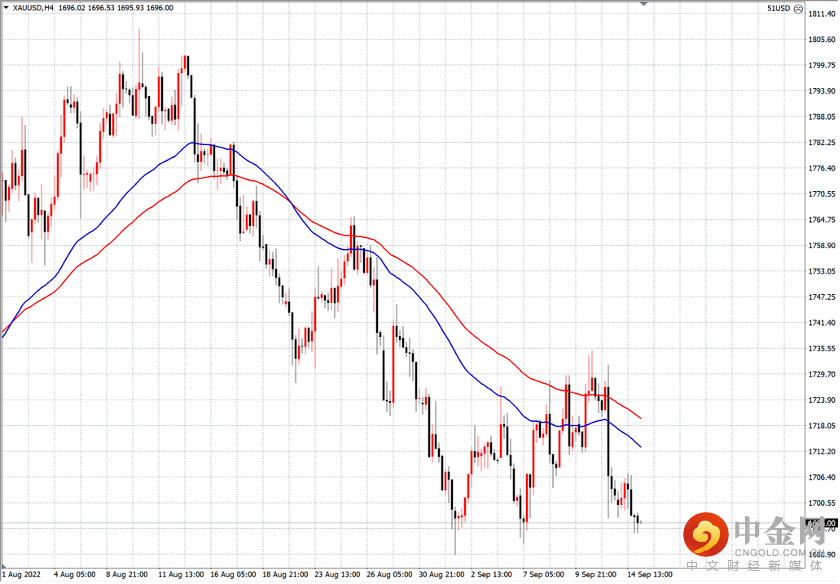Click the high price value 1696.53
The width and height of the screenshot is (840, 584).
[x=101, y=8]
